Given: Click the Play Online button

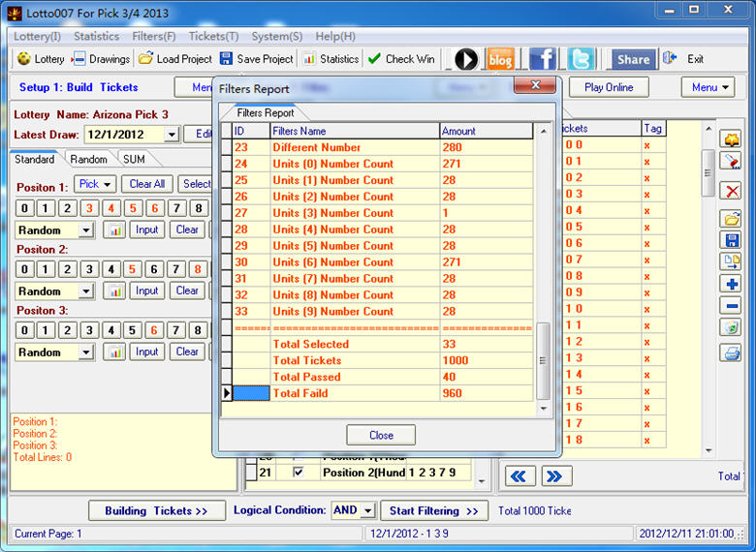Looking at the screenshot, I should [x=609, y=88].
